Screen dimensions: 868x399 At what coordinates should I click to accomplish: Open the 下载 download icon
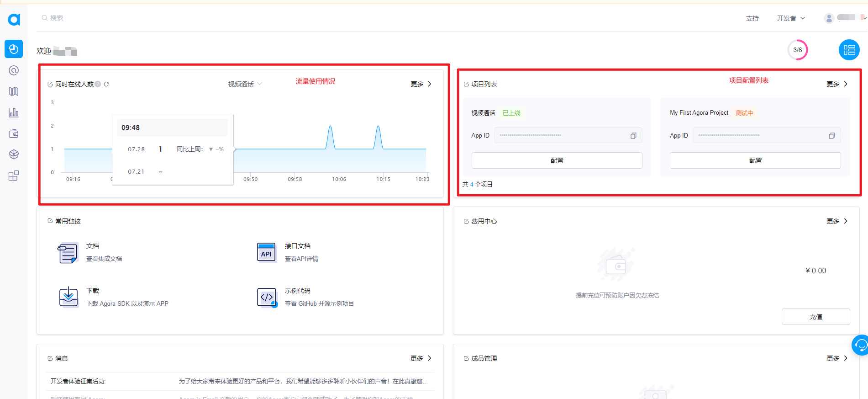[x=68, y=297]
